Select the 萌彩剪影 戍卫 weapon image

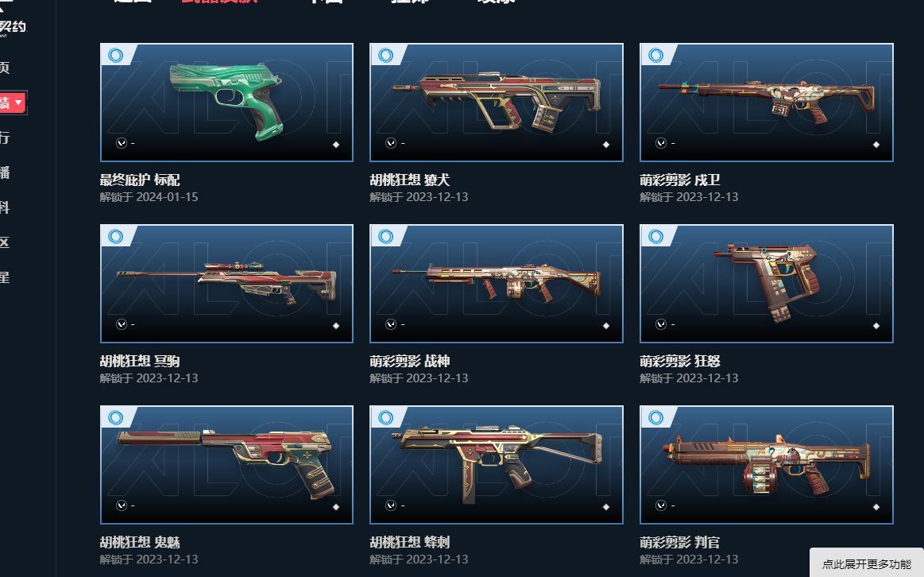pyautogui.click(x=766, y=102)
